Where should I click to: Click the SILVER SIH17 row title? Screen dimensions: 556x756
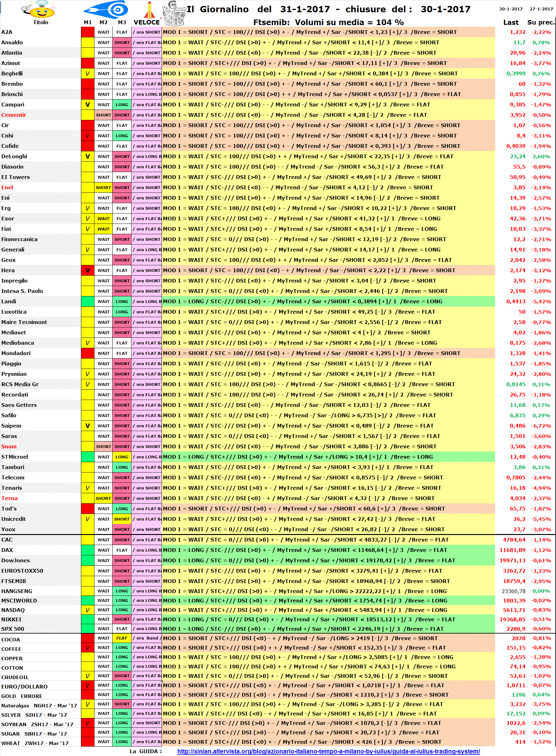34,715
